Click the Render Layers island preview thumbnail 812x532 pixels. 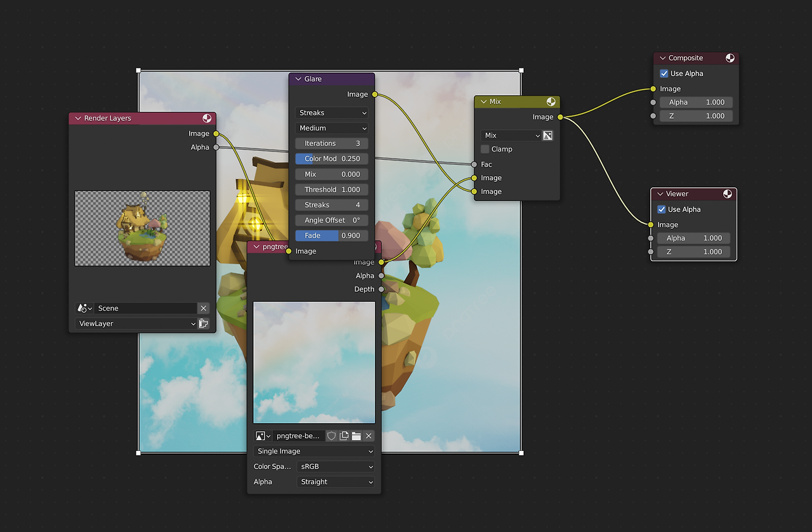point(142,228)
